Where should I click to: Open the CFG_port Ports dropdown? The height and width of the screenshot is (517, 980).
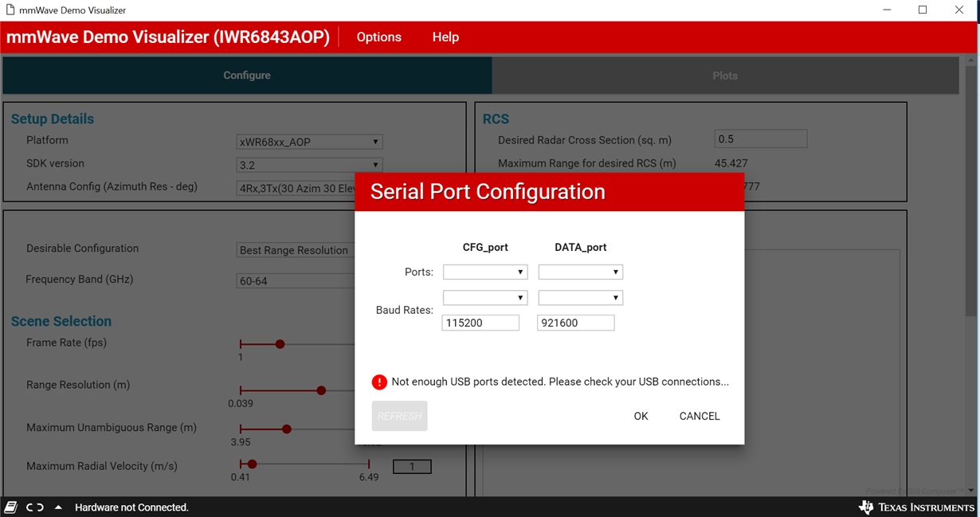[485, 272]
